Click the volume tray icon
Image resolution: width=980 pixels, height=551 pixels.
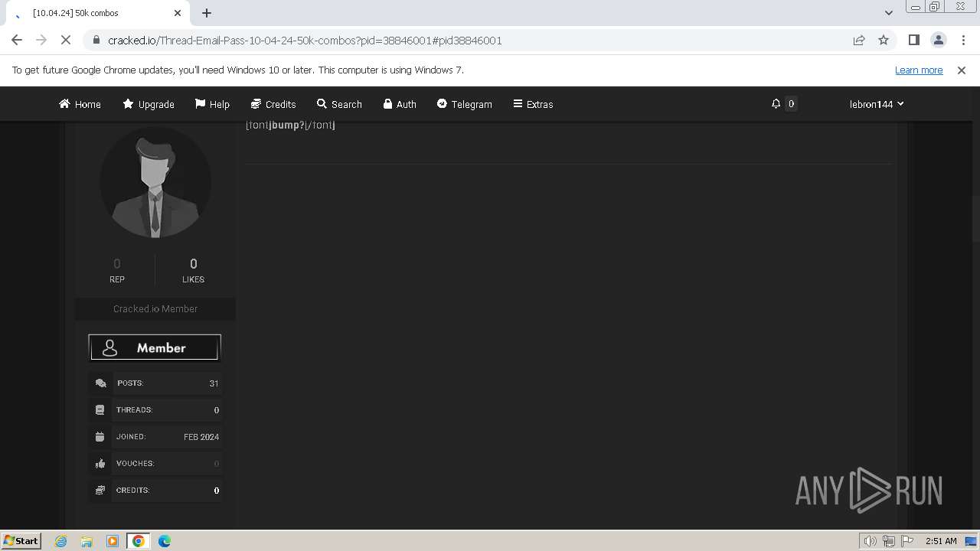[871, 541]
